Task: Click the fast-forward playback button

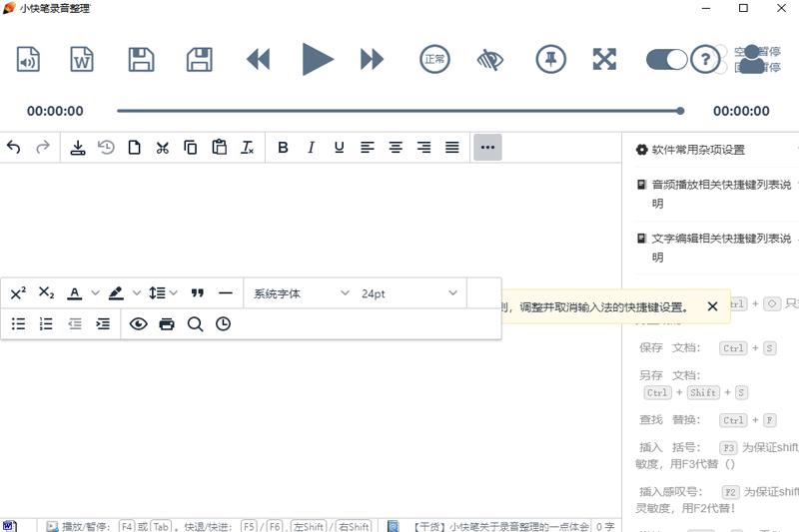Action: (x=372, y=59)
